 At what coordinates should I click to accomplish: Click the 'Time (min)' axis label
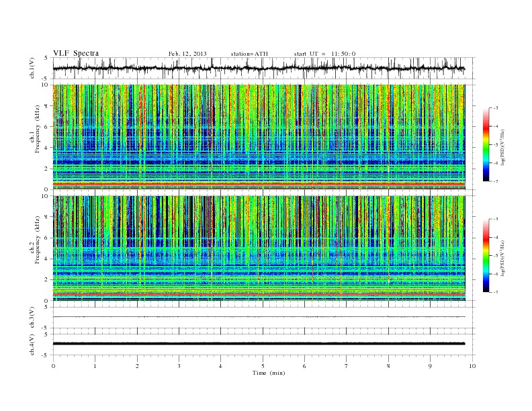(269, 373)
